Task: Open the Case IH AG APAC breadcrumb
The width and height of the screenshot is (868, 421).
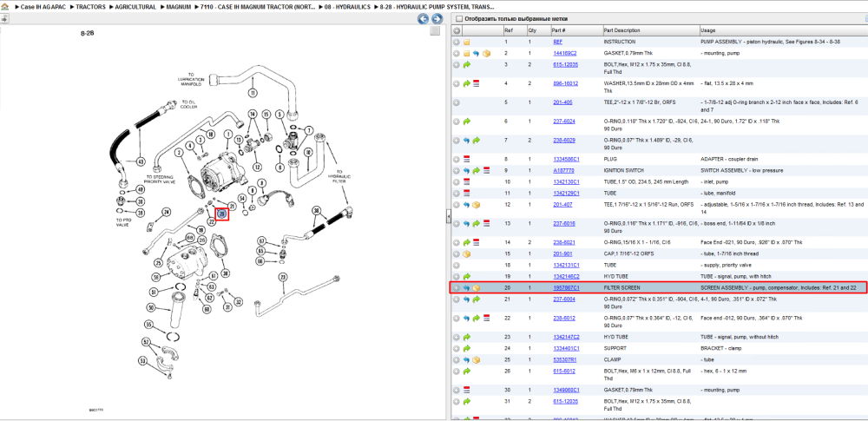Action: (42, 7)
